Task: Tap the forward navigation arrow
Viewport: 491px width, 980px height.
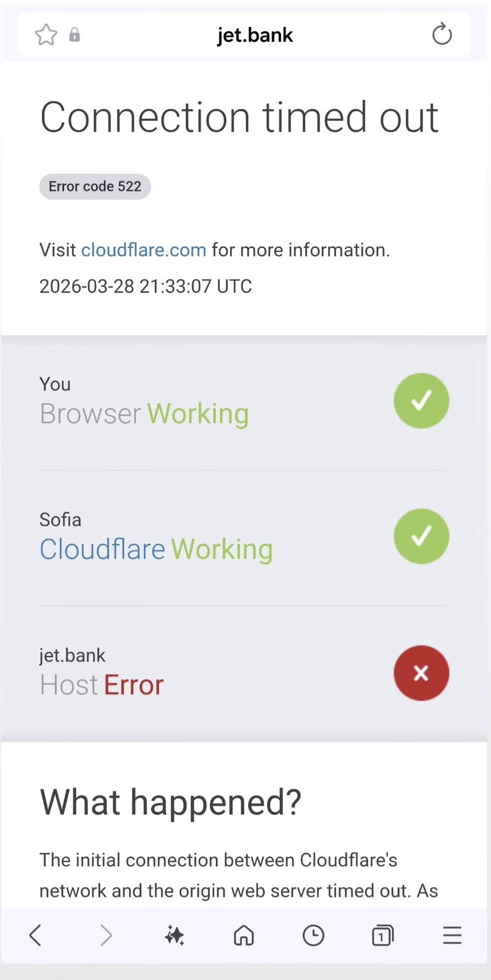Action: tap(106, 936)
